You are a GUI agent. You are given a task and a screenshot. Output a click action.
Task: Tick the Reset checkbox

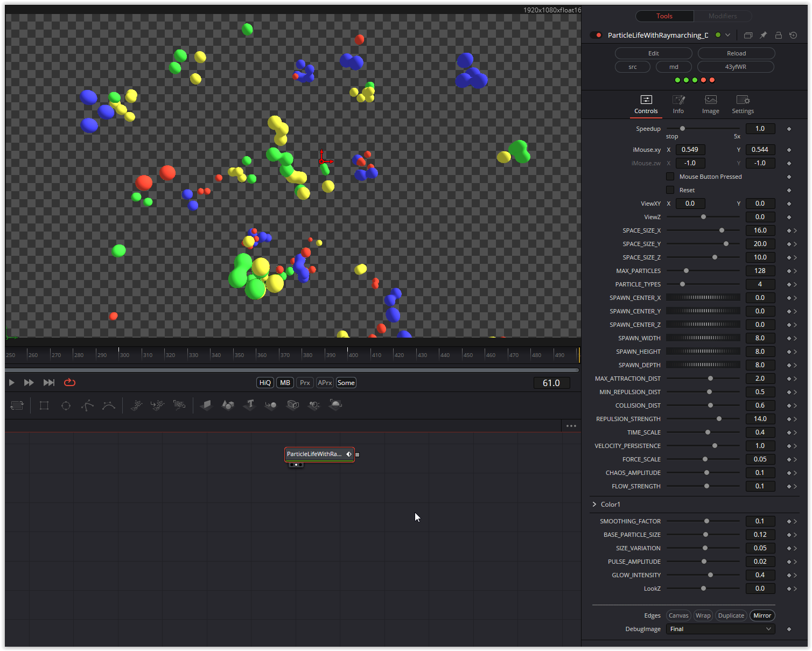click(670, 190)
